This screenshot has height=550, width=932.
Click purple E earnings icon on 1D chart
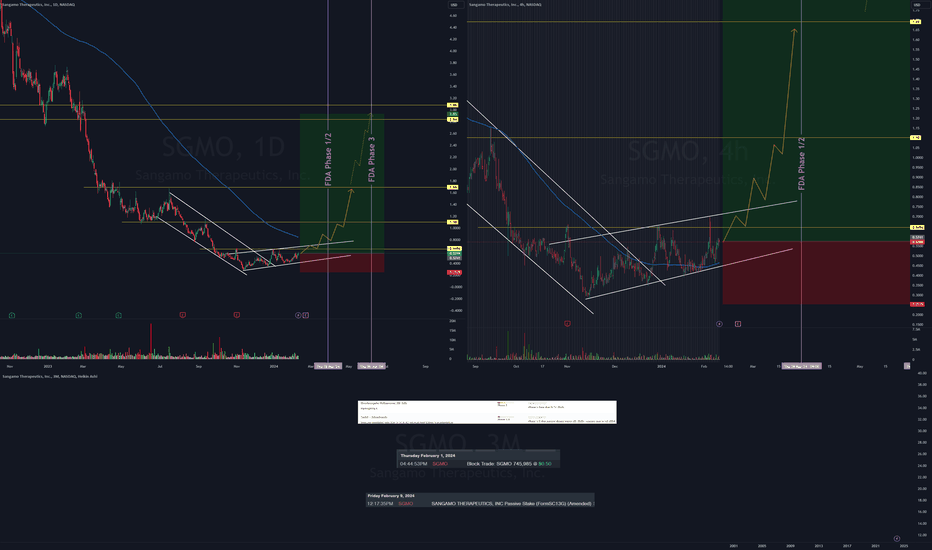(306, 315)
